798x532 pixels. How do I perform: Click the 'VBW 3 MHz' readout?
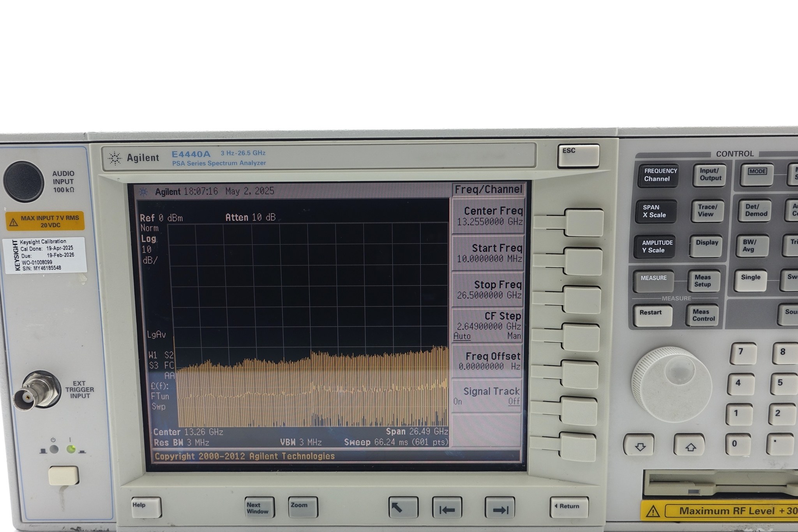click(x=301, y=442)
